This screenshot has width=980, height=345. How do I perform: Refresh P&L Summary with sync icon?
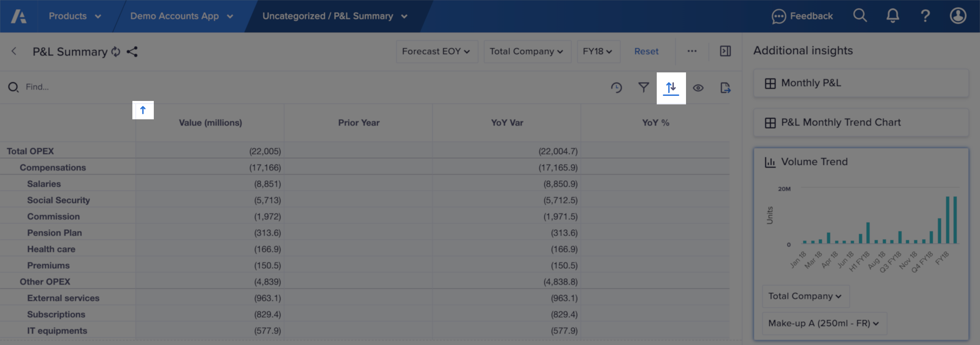116,52
